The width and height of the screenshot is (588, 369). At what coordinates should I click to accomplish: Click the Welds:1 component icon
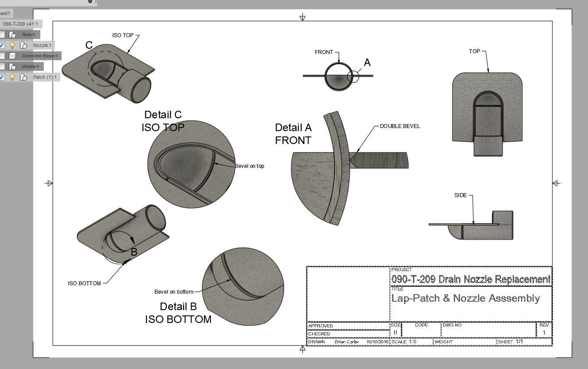coord(13,66)
